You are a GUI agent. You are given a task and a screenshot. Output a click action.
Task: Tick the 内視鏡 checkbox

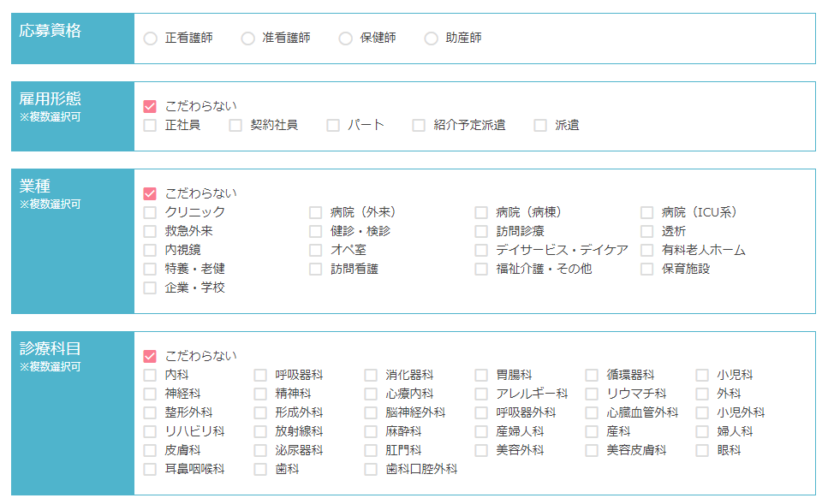click(x=150, y=251)
